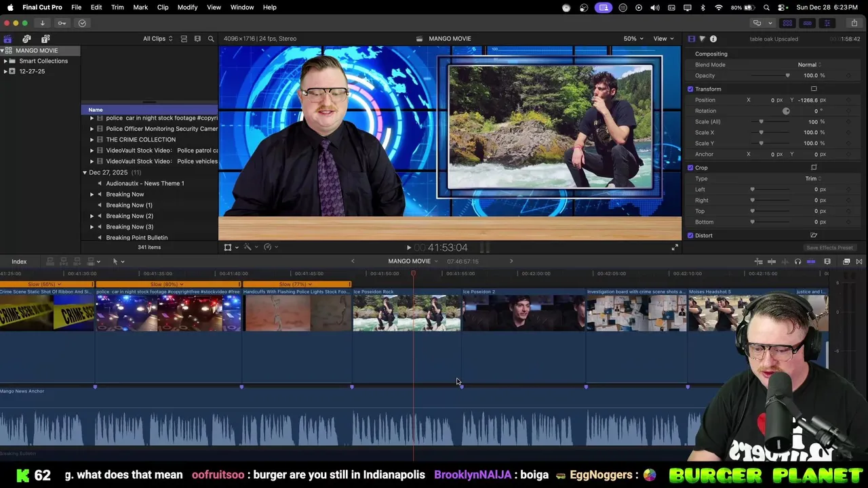Expand the Smart Collections folder
868x488 pixels.
[5, 61]
